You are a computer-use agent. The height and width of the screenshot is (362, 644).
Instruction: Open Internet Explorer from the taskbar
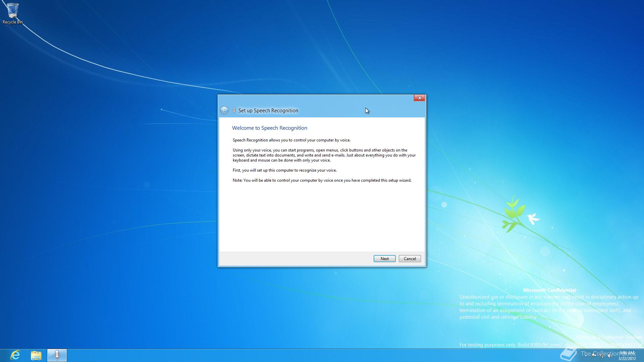click(x=15, y=355)
